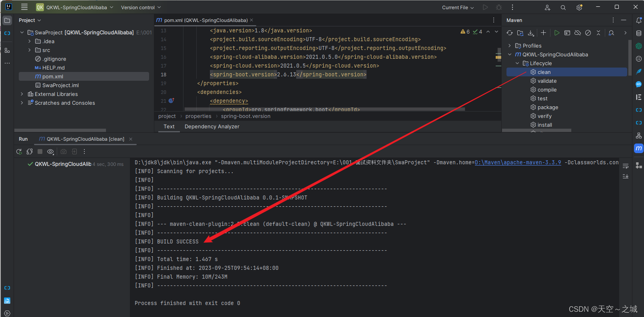
Task: Open Run toolbar more actions three-dot icon
Action: [84, 152]
